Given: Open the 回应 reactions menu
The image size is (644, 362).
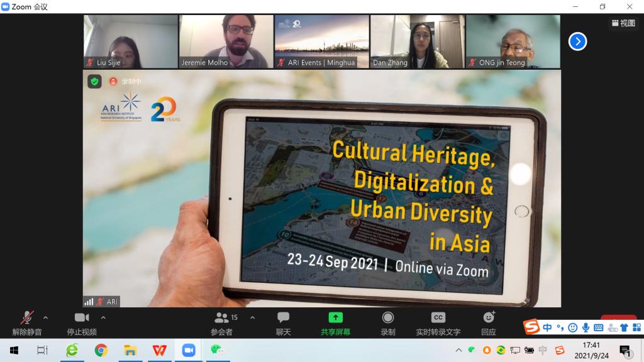Looking at the screenshot, I should pyautogui.click(x=489, y=323).
